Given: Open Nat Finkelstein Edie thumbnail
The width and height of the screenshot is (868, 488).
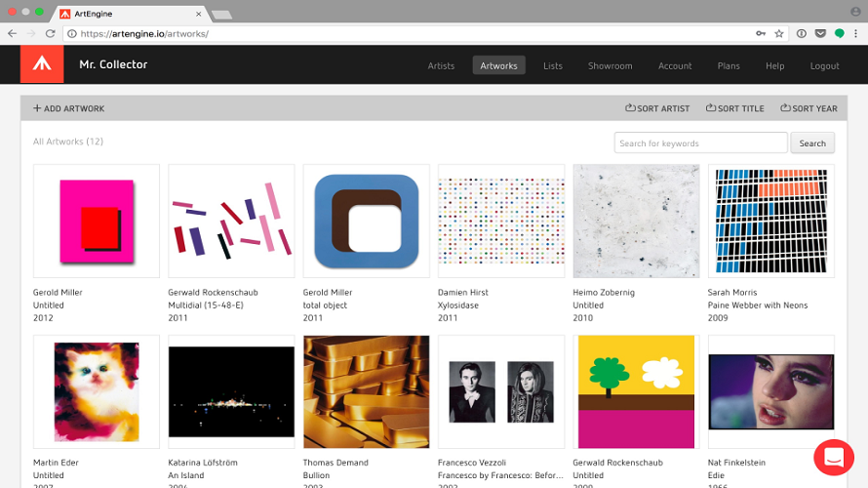Looking at the screenshot, I should point(771,391).
